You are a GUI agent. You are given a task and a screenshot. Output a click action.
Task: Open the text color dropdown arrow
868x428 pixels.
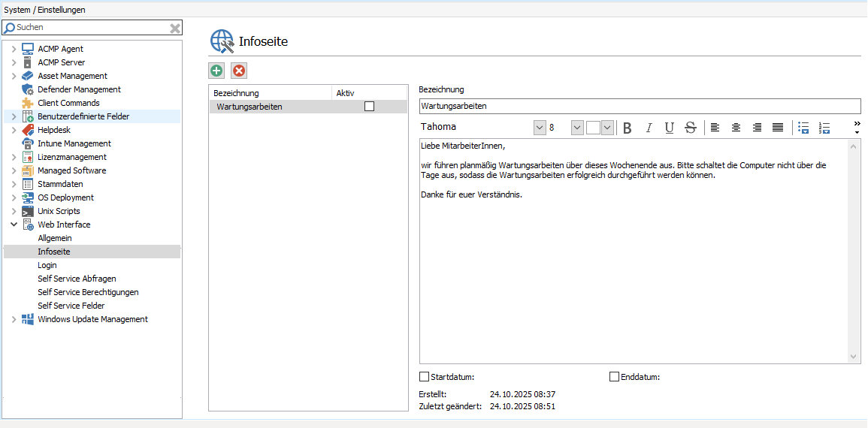607,128
